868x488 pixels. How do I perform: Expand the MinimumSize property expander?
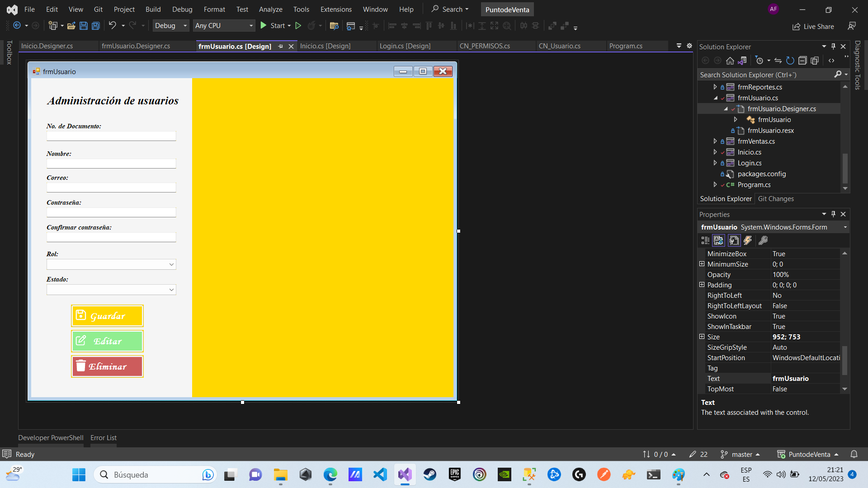(702, 264)
